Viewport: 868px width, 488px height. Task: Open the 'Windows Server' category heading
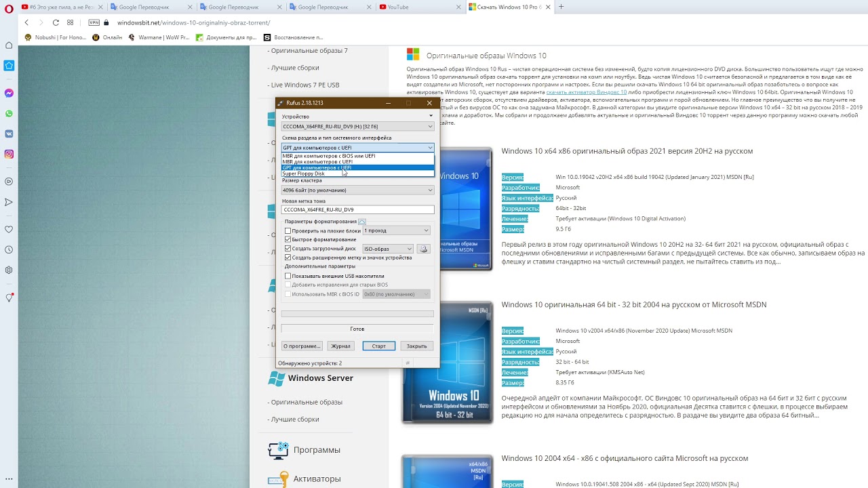click(321, 378)
